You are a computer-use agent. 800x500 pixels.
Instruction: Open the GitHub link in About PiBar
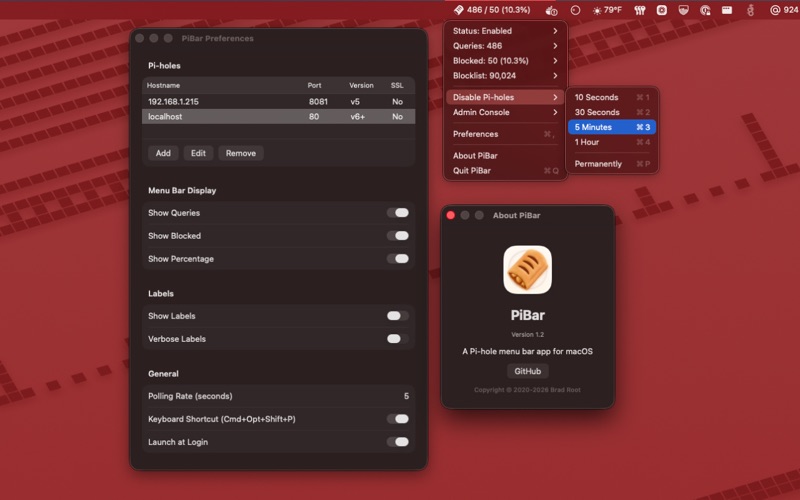click(x=528, y=371)
